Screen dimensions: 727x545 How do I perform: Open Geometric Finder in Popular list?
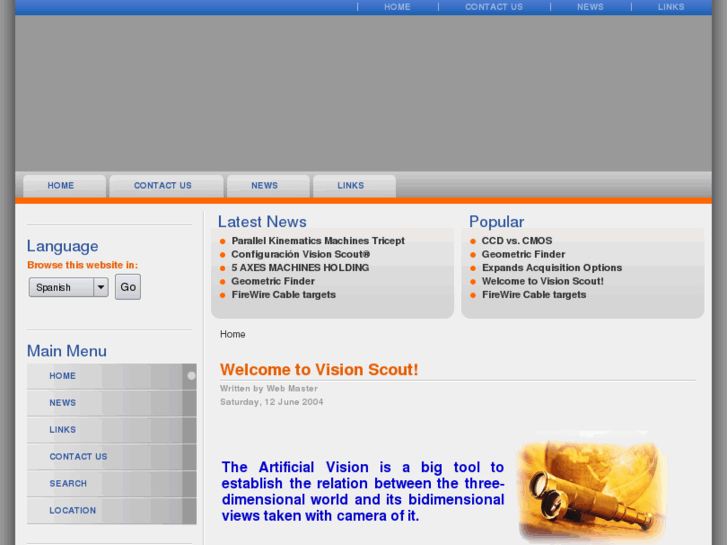(x=523, y=254)
